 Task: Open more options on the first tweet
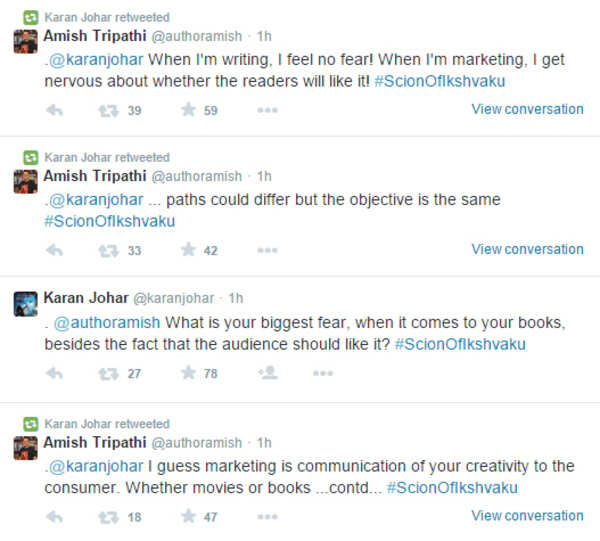(267, 110)
